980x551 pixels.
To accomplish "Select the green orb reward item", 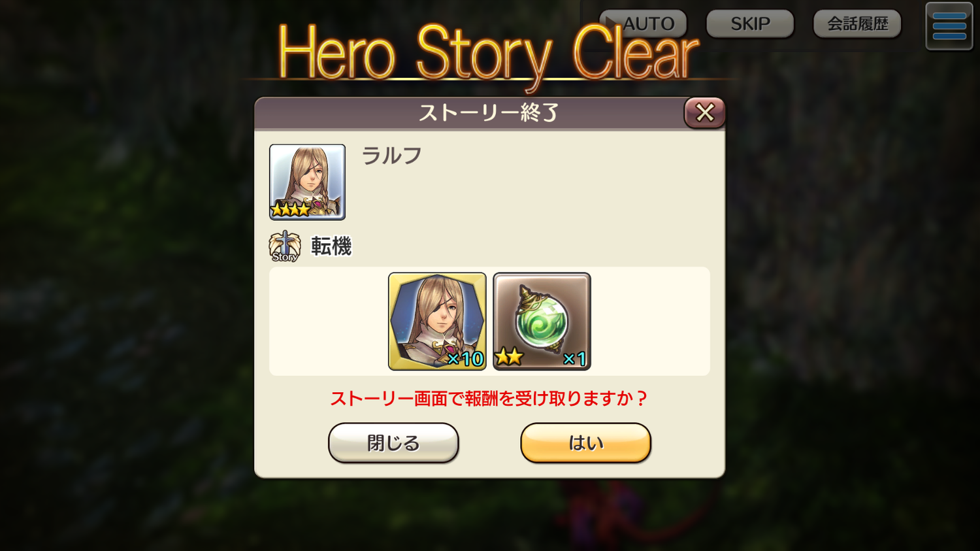I will tap(542, 322).
